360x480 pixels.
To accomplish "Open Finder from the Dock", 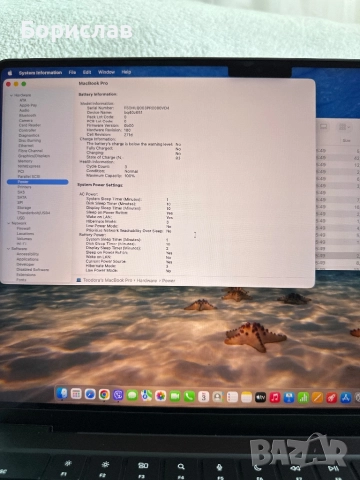I will point(62,394).
